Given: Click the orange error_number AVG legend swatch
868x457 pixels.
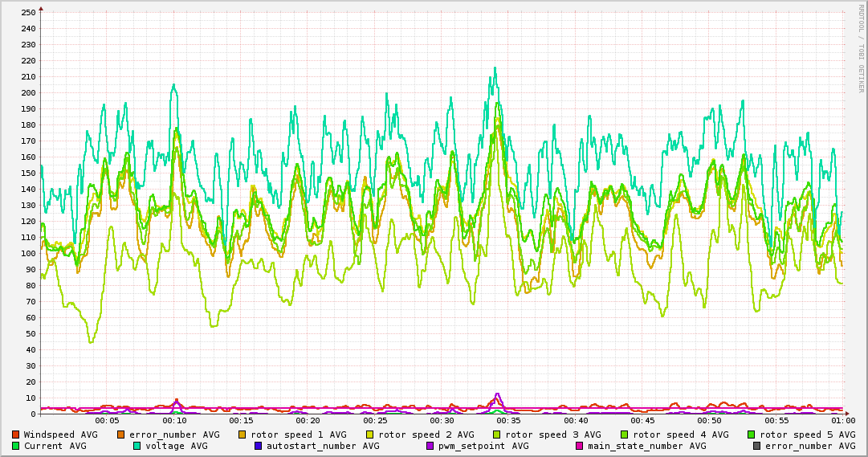Looking at the screenshot, I should pos(121,435).
